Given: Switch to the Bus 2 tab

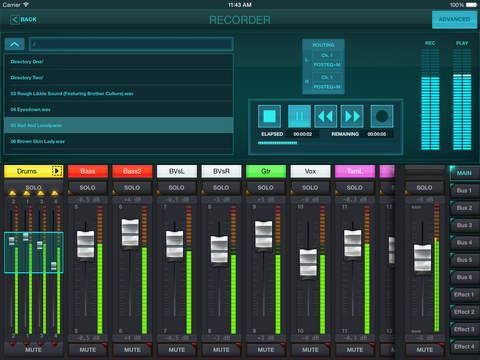Looking at the screenshot, I should 464,208.
